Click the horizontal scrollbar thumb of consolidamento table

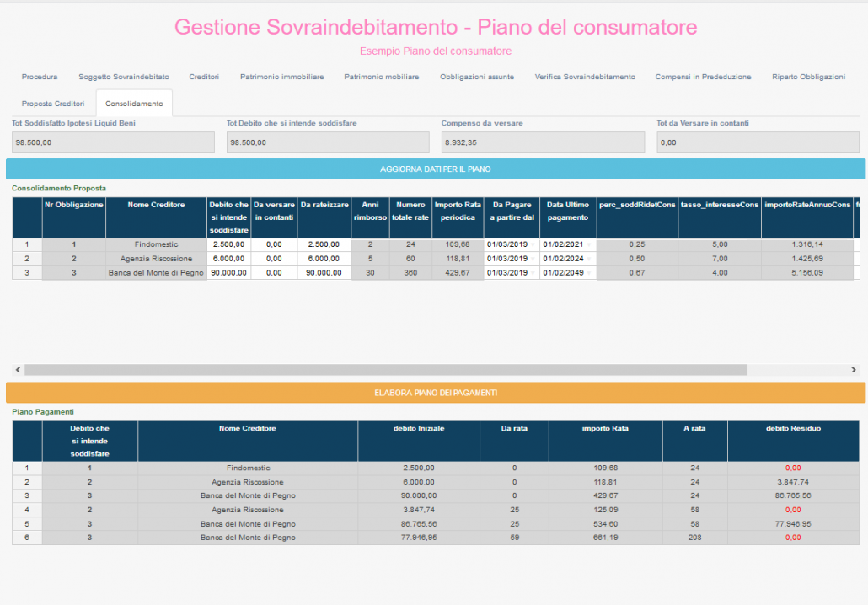pos(386,370)
